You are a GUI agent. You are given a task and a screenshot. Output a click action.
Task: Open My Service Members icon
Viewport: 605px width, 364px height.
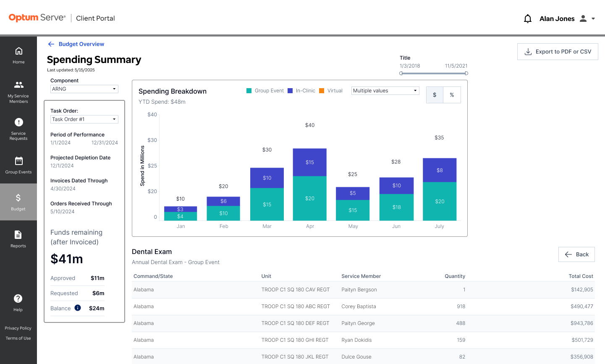pyautogui.click(x=19, y=84)
